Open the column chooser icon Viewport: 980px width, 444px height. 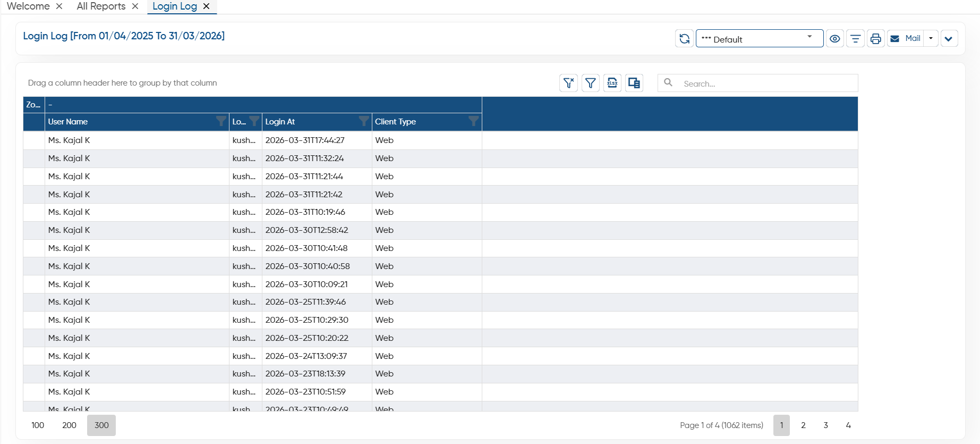tap(634, 83)
